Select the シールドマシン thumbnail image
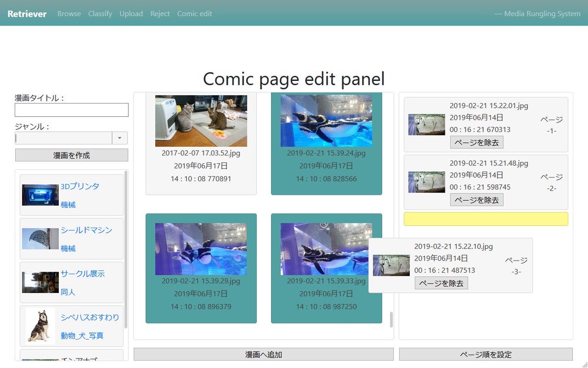 click(40, 238)
